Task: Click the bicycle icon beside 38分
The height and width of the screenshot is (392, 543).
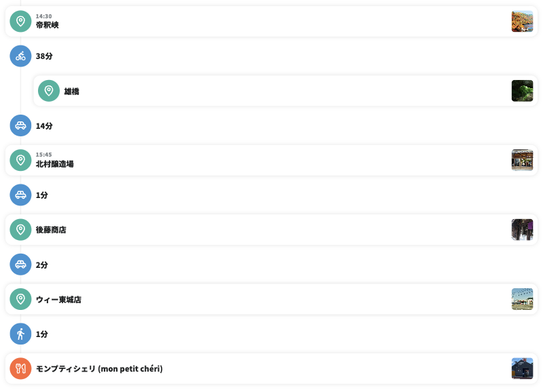Action: (x=20, y=56)
